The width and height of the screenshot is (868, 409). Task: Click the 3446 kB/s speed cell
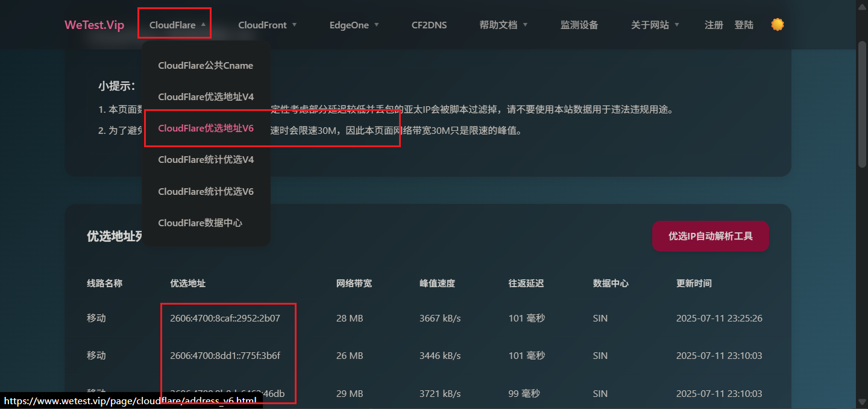[x=440, y=355]
